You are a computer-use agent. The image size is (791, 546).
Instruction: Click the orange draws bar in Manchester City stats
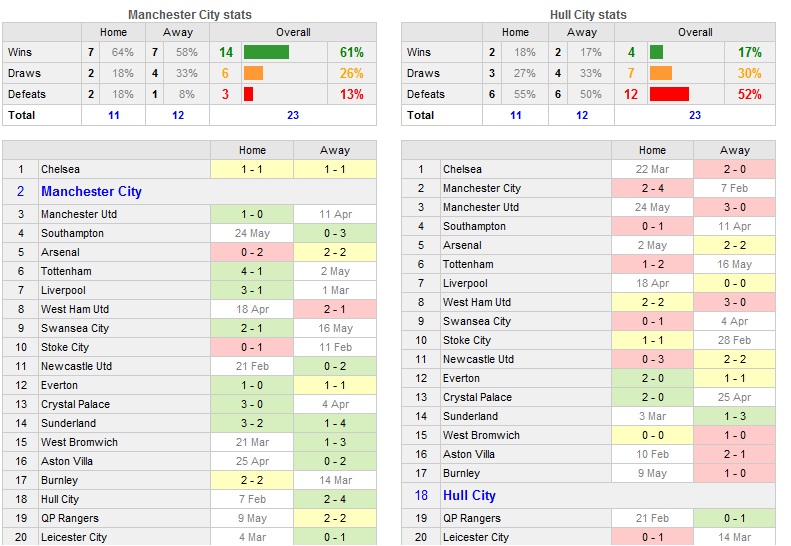253,73
